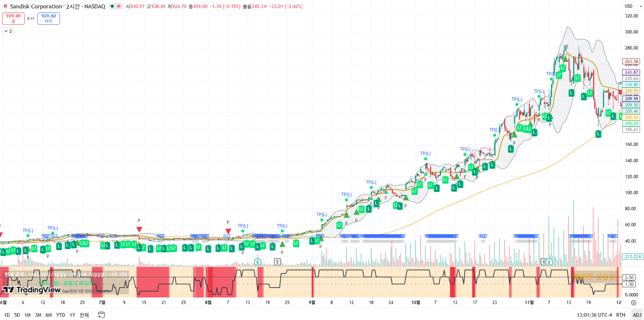644x320 pixels.
Task: Select the 5D date range
Action: point(17,315)
